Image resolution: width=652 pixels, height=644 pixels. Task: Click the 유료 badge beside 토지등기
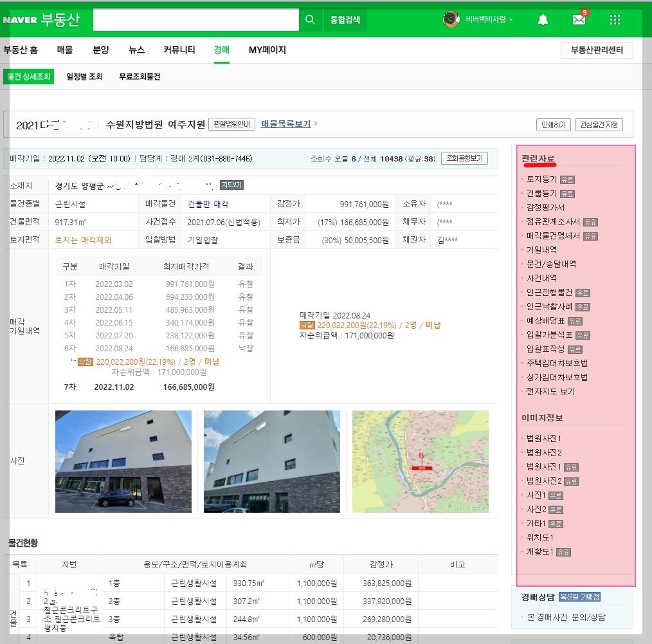click(x=568, y=179)
